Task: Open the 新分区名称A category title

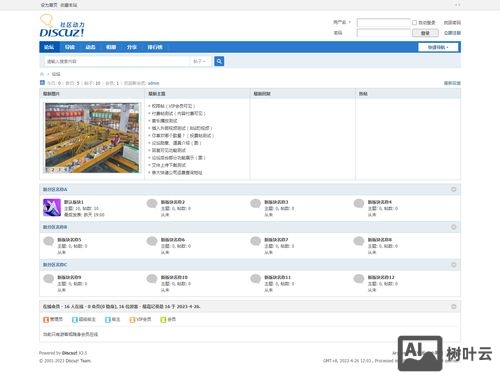Action: 55,189
